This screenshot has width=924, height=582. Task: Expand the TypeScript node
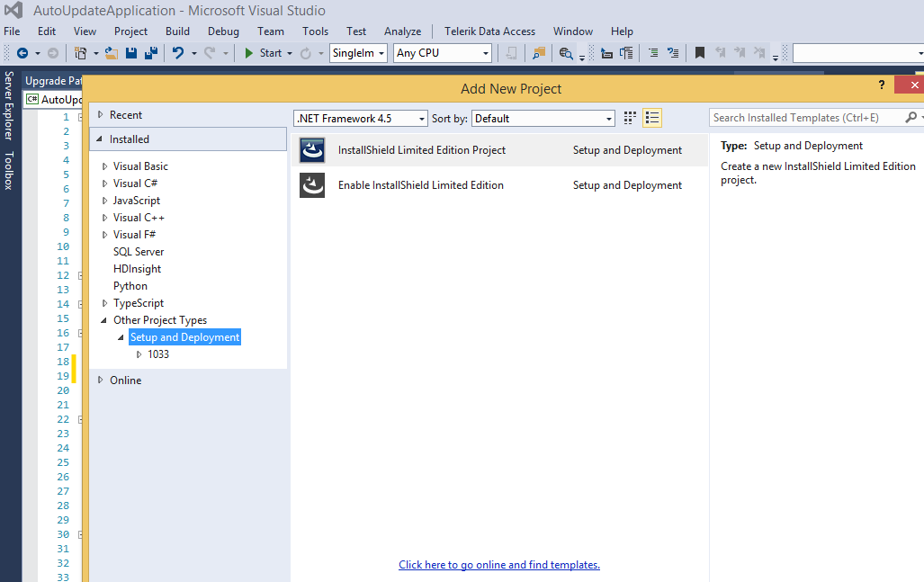(105, 303)
